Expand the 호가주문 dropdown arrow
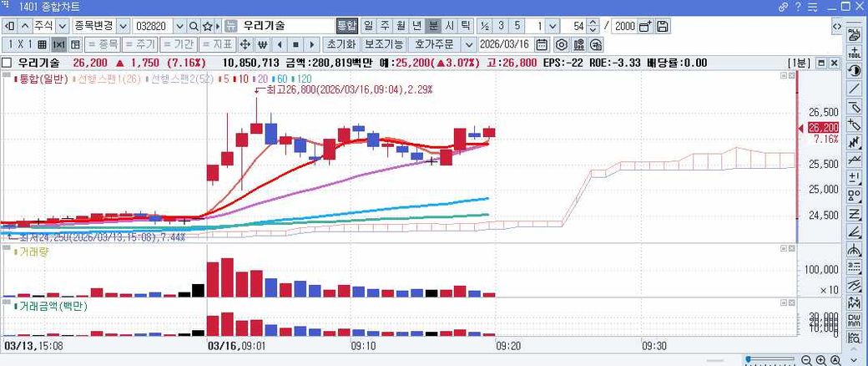868x366 pixels. pyautogui.click(x=468, y=44)
